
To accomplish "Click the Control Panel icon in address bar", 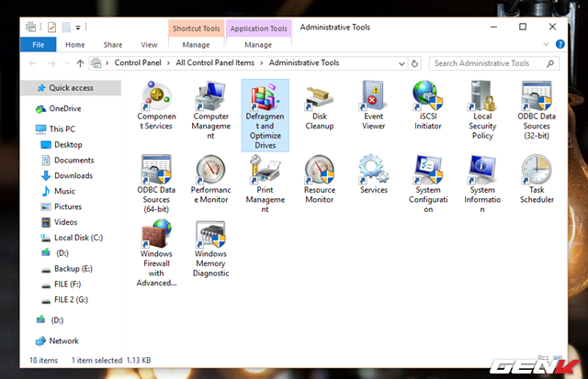I will click(x=96, y=63).
